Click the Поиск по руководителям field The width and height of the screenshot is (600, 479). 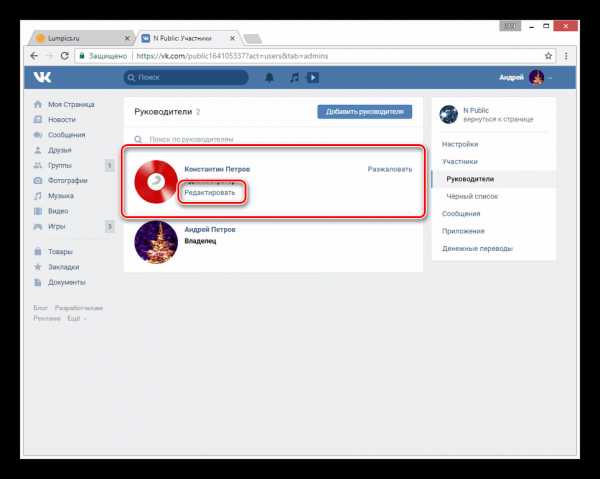coord(273,139)
